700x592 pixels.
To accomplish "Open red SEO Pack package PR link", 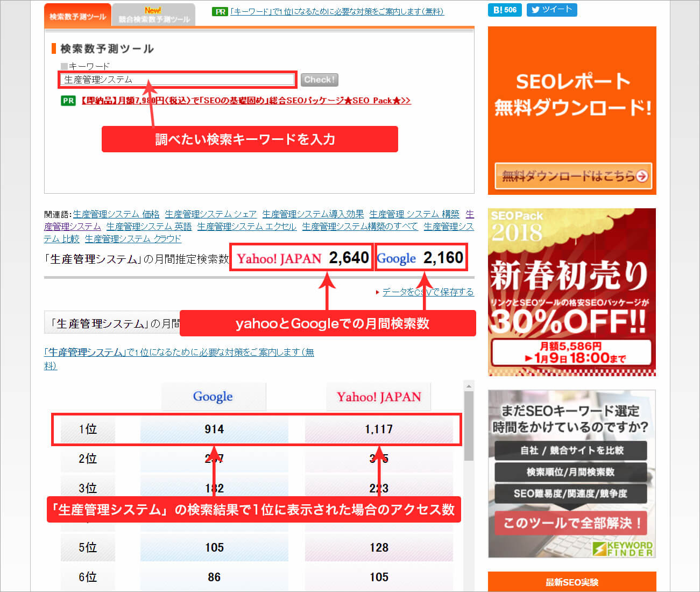I will (x=246, y=101).
